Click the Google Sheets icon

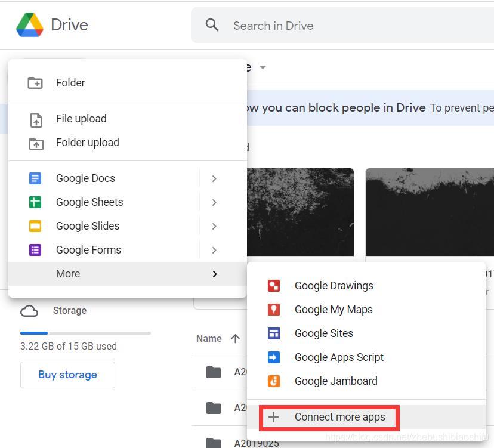[x=35, y=202]
